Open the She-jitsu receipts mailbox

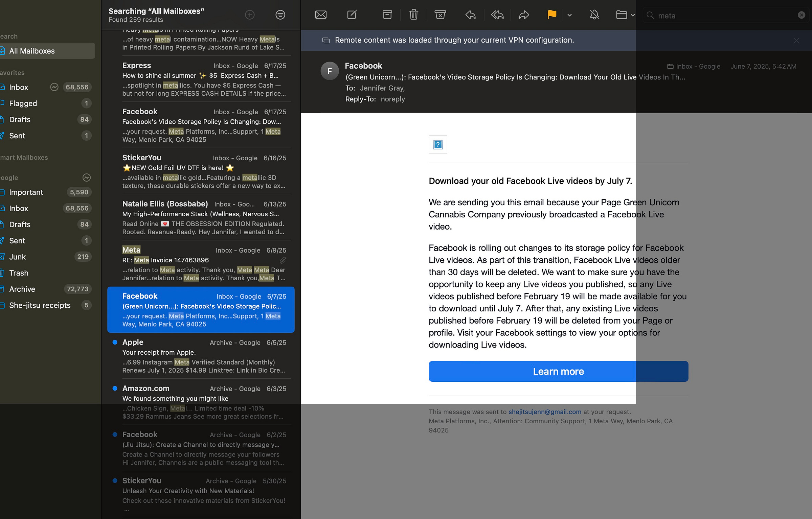click(40, 305)
